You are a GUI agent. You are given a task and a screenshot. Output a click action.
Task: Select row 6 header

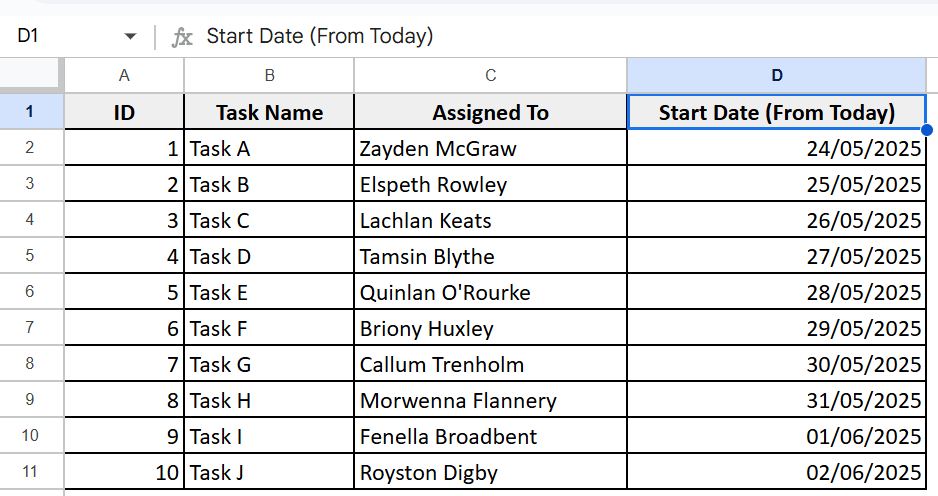pyautogui.click(x=31, y=291)
